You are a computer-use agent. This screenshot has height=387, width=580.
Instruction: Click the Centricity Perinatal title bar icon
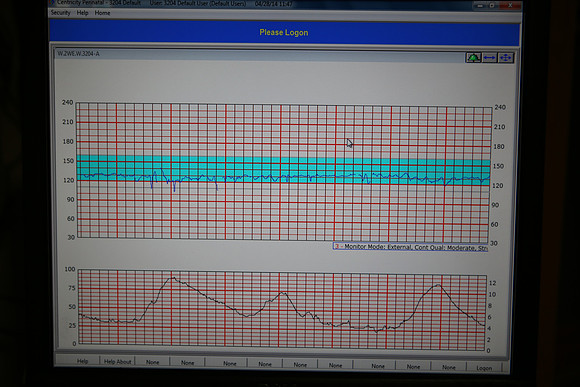51,3
